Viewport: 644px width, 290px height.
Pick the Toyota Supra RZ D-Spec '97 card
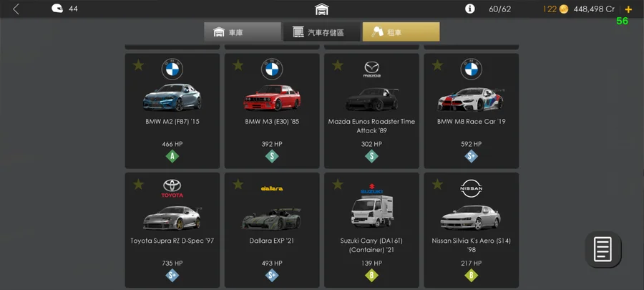172,230
